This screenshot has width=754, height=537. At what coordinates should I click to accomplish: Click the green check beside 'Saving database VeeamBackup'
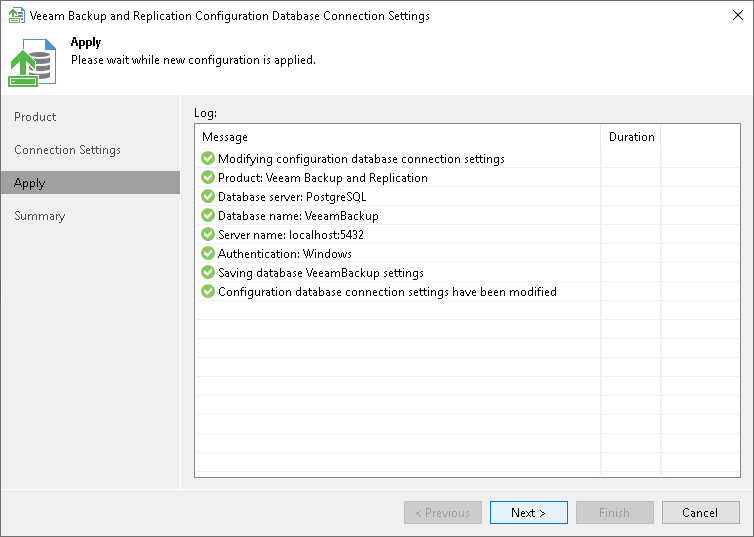click(208, 272)
